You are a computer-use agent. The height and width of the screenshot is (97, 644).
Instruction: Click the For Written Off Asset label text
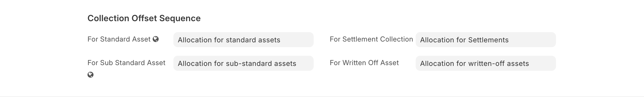click(x=364, y=63)
